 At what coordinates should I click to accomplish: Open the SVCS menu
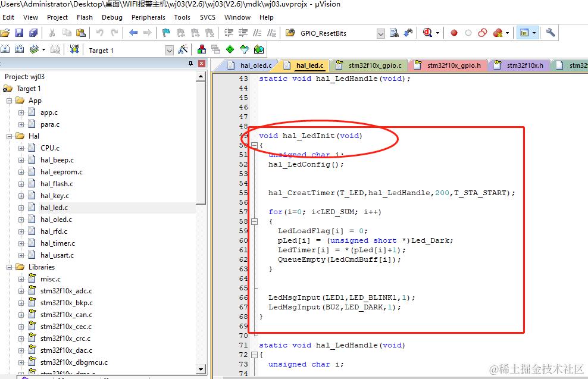(x=207, y=17)
